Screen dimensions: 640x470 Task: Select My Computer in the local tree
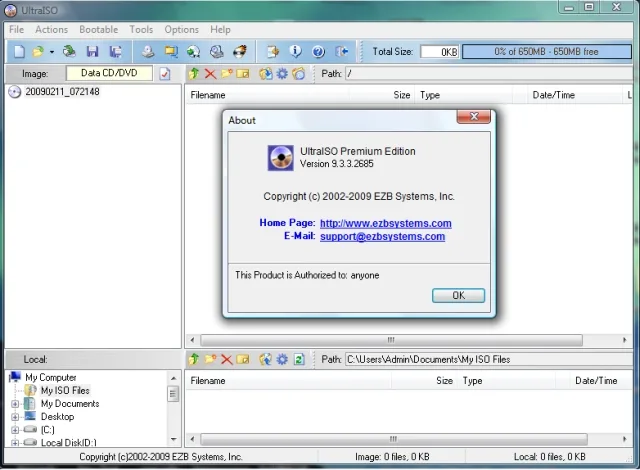pyautogui.click(x=51, y=377)
